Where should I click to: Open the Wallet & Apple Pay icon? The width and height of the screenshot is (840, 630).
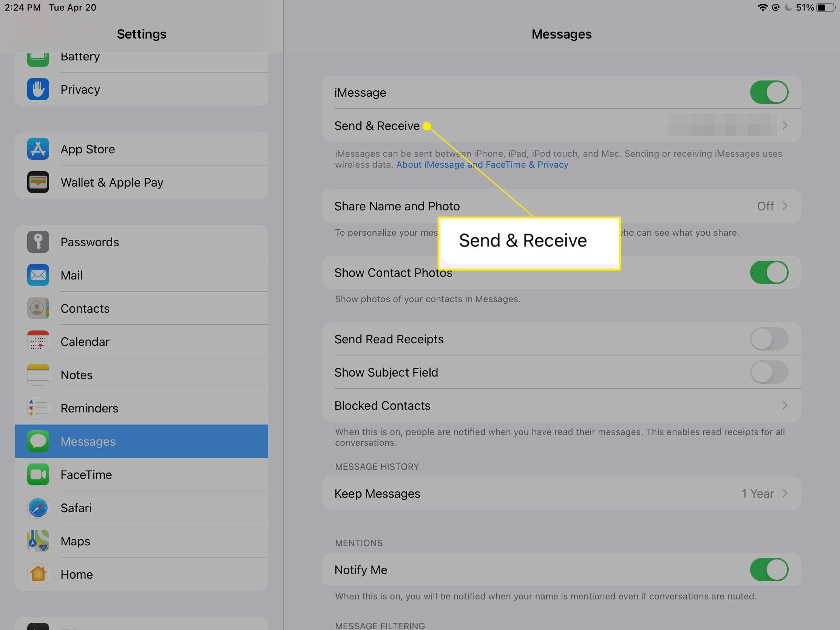pyautogui.click(x=38, y=182)
